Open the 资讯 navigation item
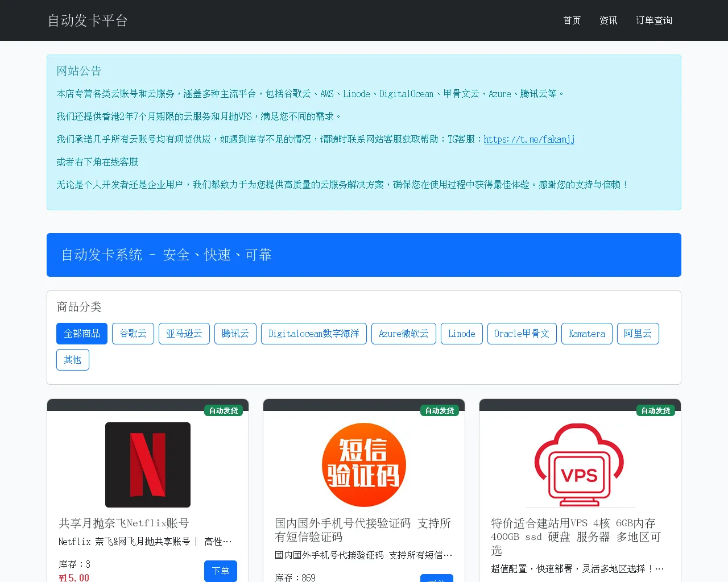 click(x=609, y=20)
